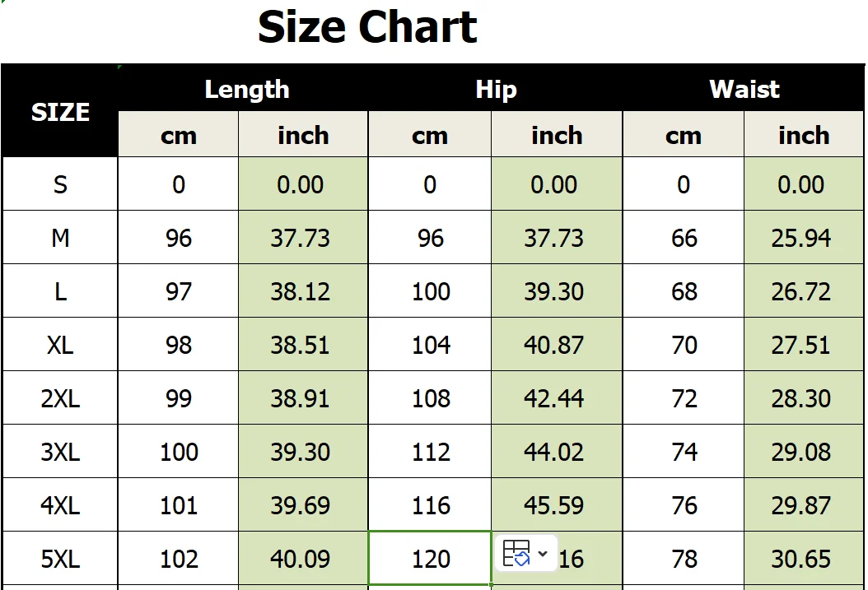Click the L waist inch value 26.72
This screenshot has height=590, width=868.
(x=801, y=291)
